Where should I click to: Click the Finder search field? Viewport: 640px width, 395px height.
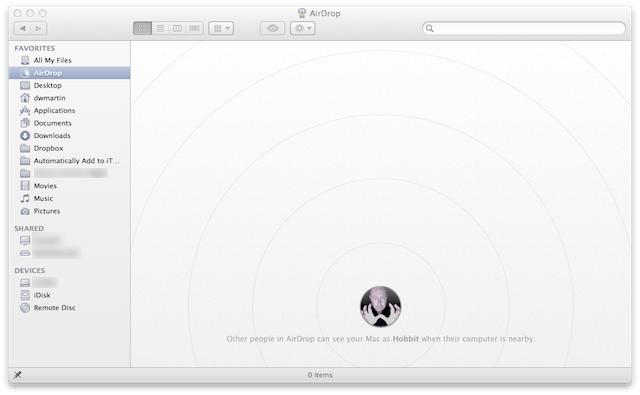[x=524, y=28]
